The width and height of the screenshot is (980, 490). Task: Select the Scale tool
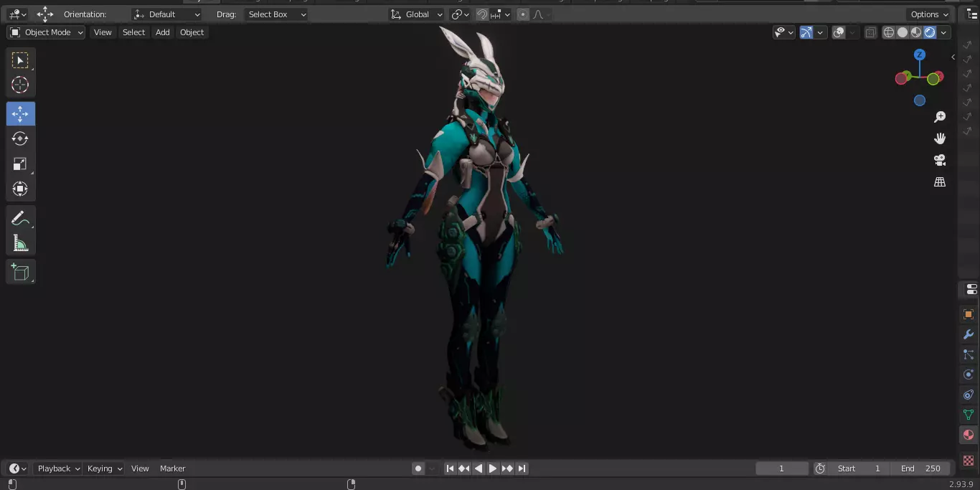[x=20, y=164]
